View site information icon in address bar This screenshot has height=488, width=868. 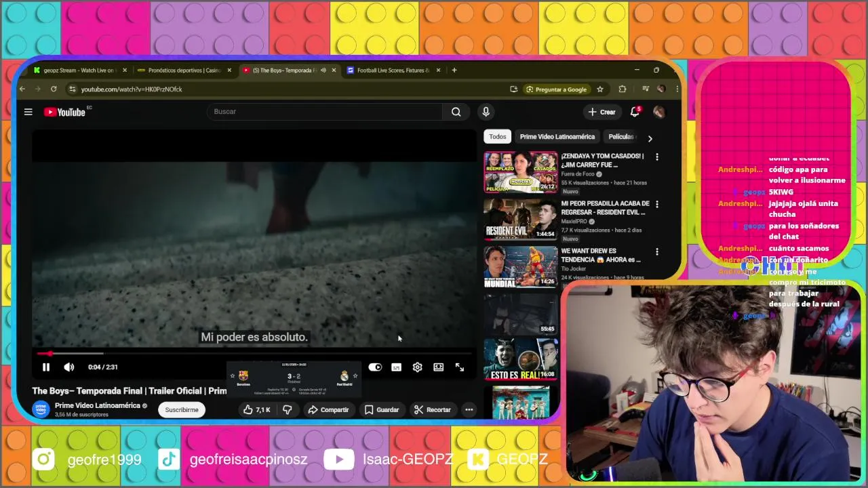72,89
